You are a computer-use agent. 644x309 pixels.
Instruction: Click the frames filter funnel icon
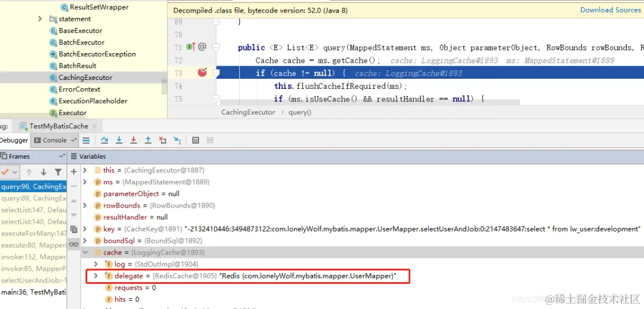pos(58,172)
